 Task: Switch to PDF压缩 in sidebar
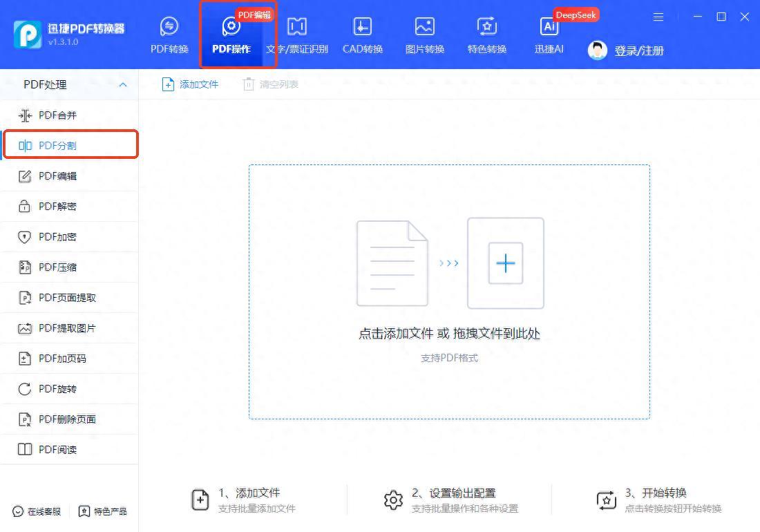pos(57,267)
